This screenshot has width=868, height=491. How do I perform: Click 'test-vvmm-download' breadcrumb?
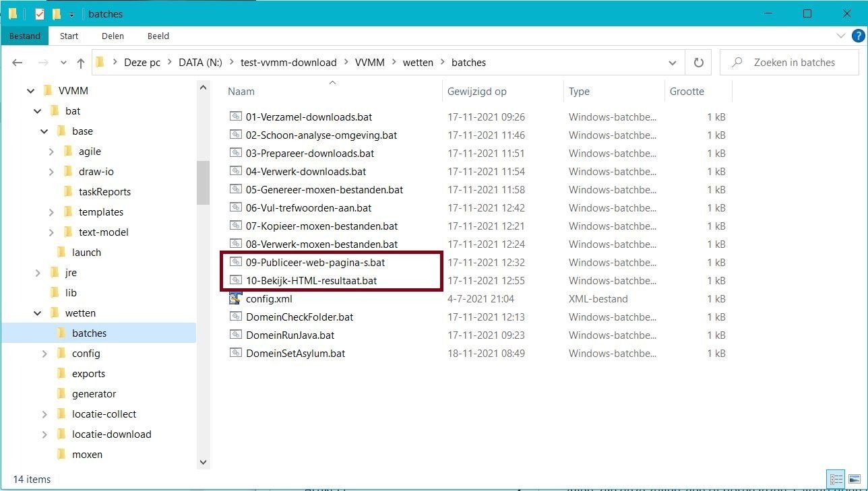click(x=288, y=63)
